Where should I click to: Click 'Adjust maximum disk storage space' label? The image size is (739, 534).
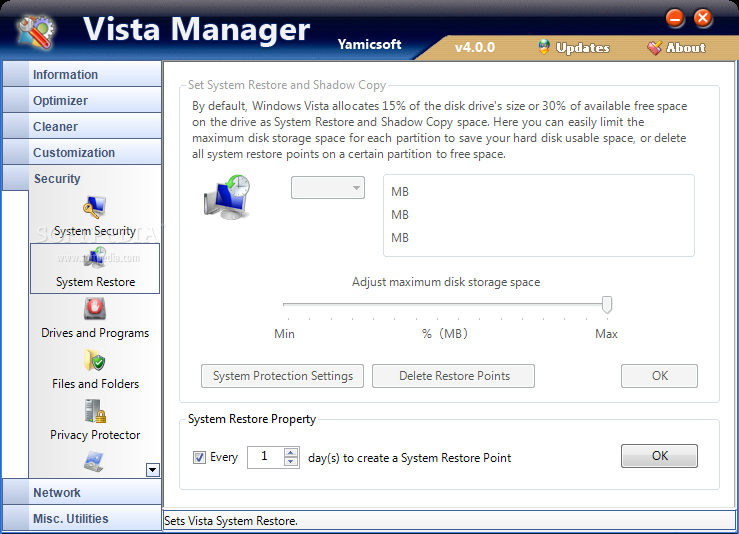click(446, 282)
